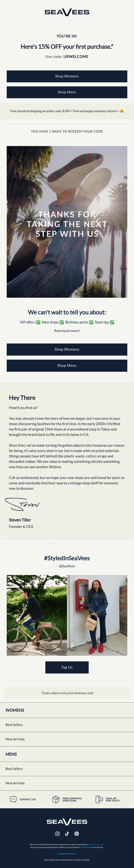
Task: Click the Contact Us chat icon
Action: point(13,799)
